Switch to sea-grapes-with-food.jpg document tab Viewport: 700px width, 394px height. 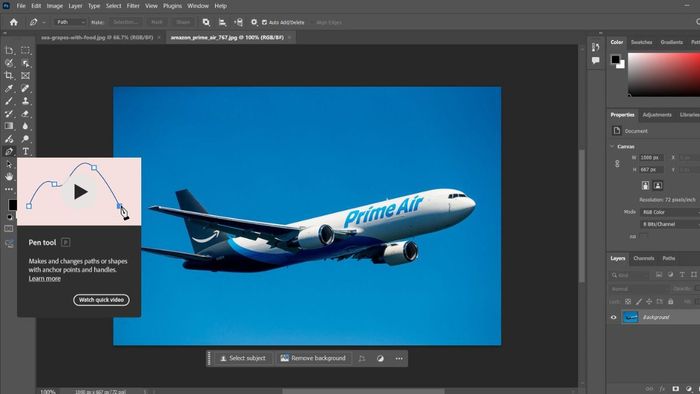tap(97, 37)
